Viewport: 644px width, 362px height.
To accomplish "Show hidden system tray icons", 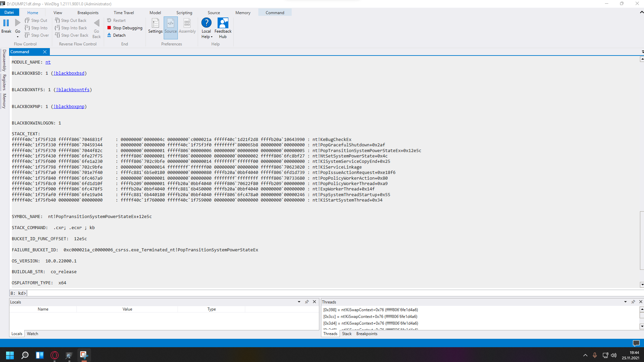I will click(x=585, y=355).
